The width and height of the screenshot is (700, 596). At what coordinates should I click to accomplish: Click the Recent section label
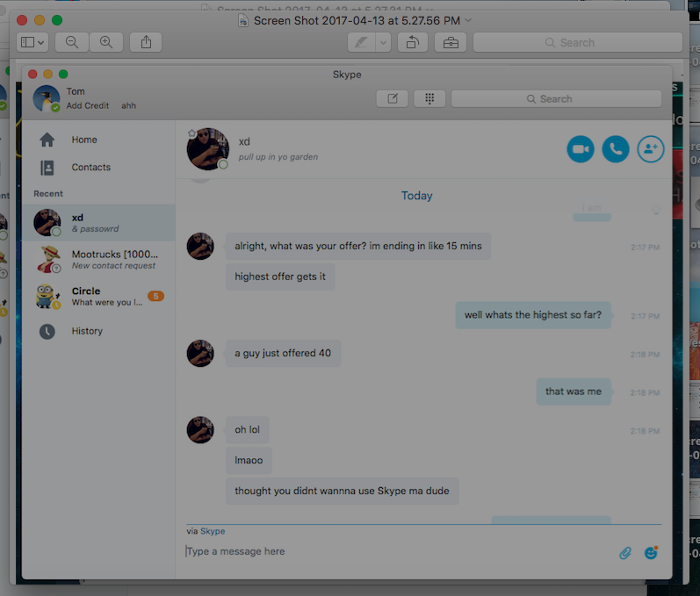(x=48, y=194)
